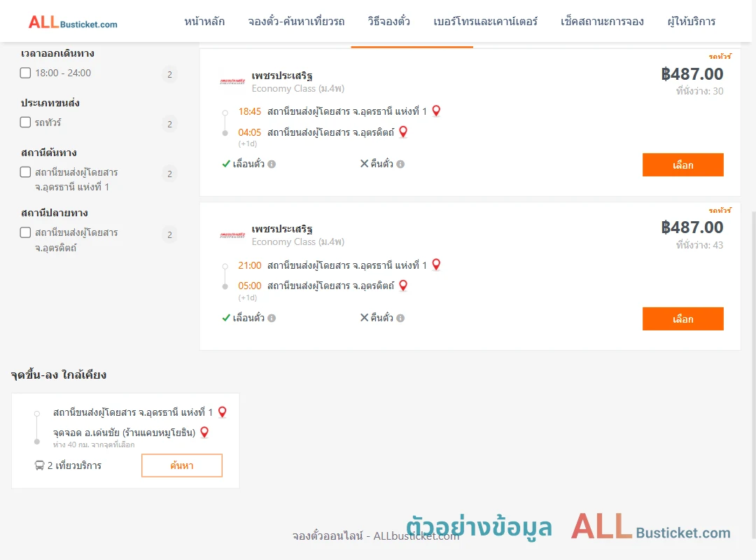
Task: Click ห่าง 40 กม. จากจุดที่เลือก distance note
Action: 94,444
